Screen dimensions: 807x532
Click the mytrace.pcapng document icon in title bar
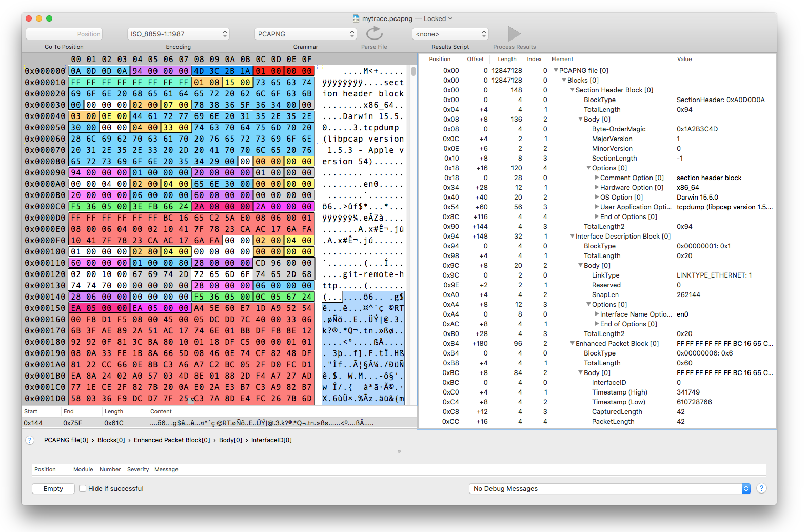[356, 18]
